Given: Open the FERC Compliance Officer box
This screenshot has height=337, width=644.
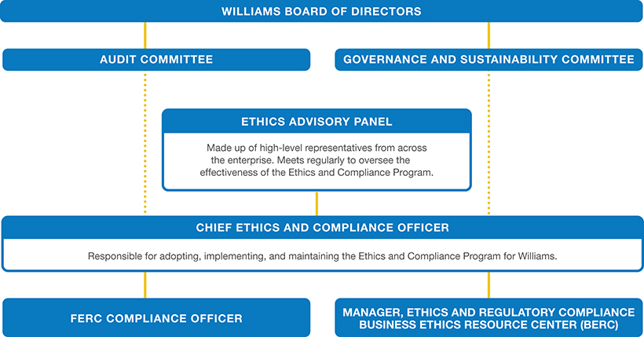Looking at the screenshot, I should [156, 318].
